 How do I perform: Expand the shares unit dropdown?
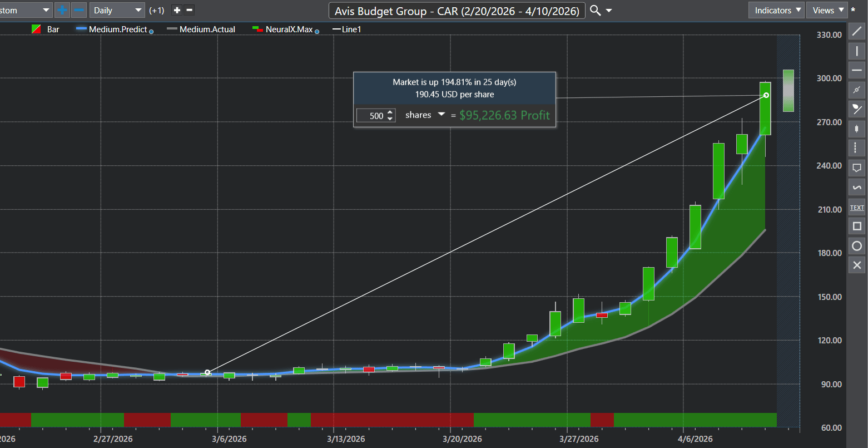(441, 115)
